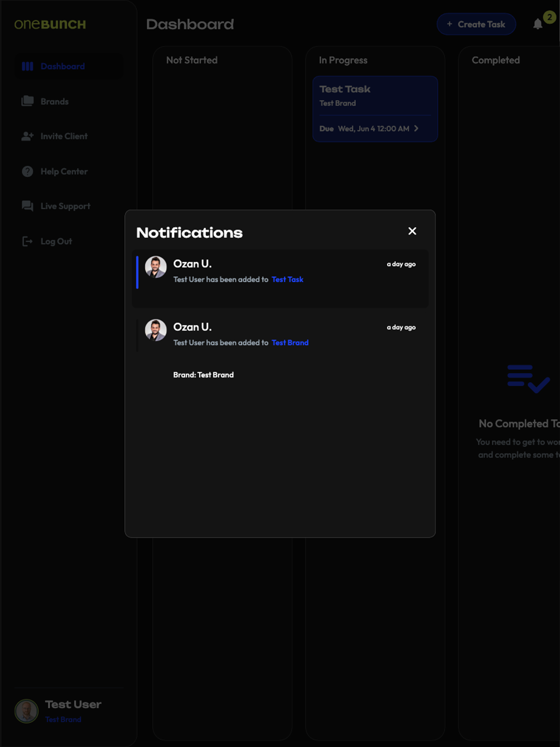The image size is (560, 747).
Task: Click the Notifications heading
Action: [189, 233]
